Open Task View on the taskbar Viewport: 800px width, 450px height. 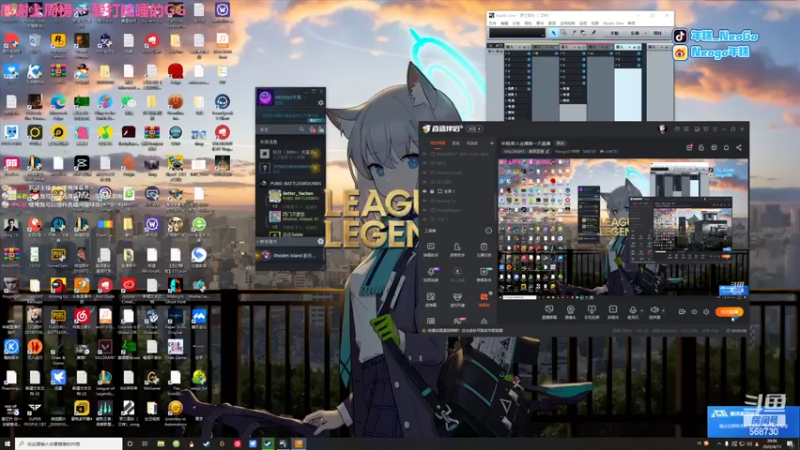pos(145,444)
